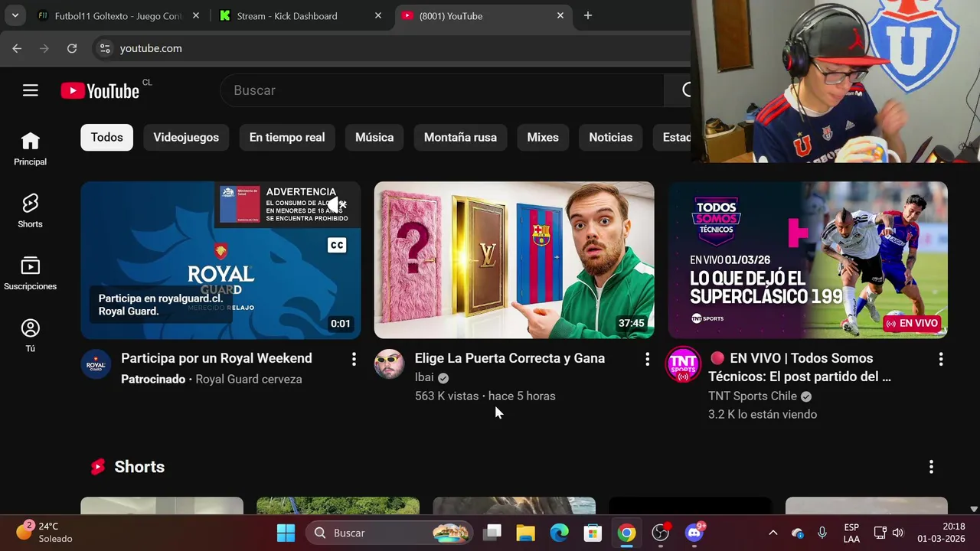Go back in browser history

[x=17, y=48]
